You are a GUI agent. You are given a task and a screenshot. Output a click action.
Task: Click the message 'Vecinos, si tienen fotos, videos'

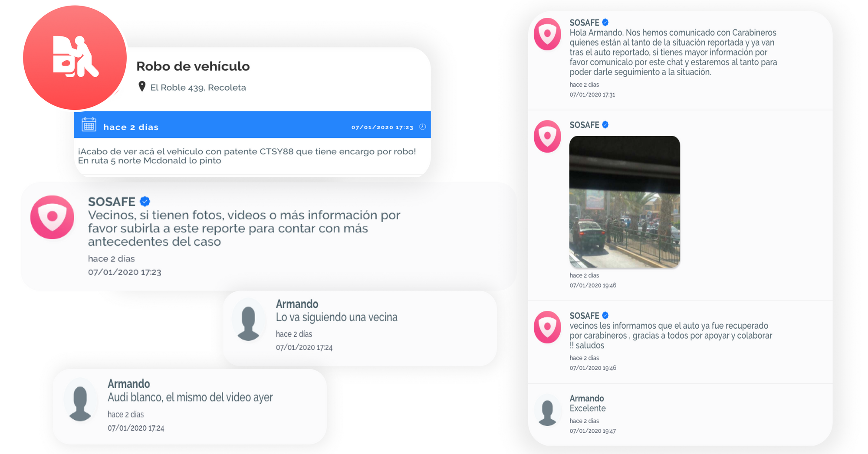(x=244, y=228)
